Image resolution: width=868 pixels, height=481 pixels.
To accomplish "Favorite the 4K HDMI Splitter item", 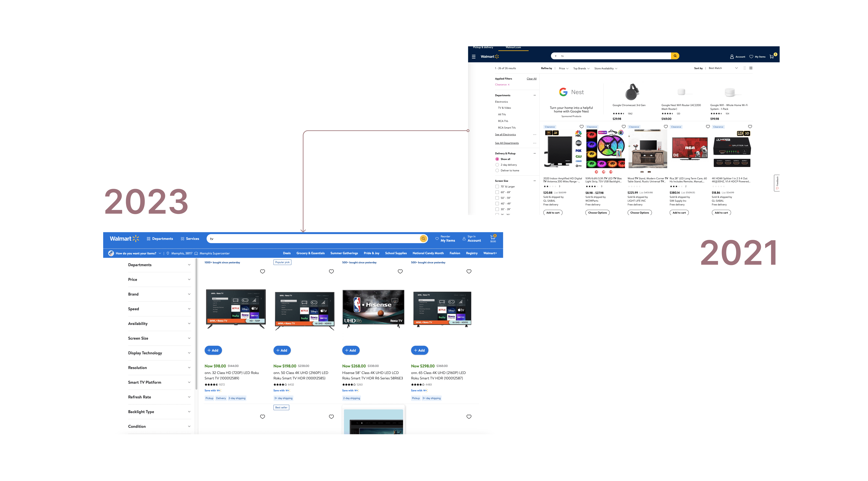I will click(750, 127).
